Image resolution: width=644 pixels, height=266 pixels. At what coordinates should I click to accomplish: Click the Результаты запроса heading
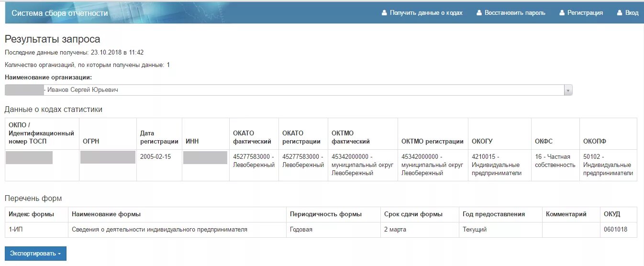[x=52, y=40]
